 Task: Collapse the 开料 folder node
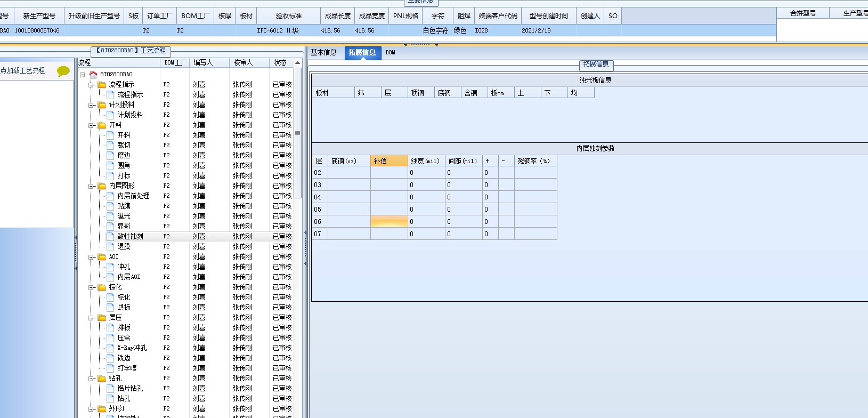91,125
